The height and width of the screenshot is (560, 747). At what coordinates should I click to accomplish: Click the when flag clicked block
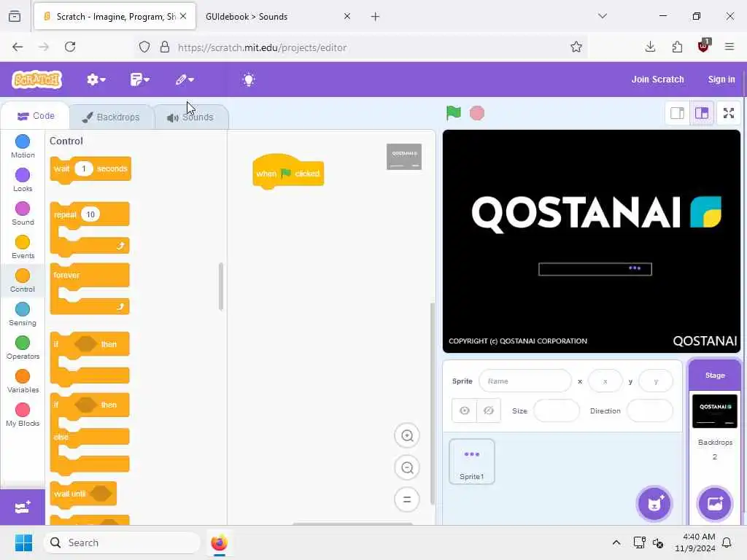[287, 174]
